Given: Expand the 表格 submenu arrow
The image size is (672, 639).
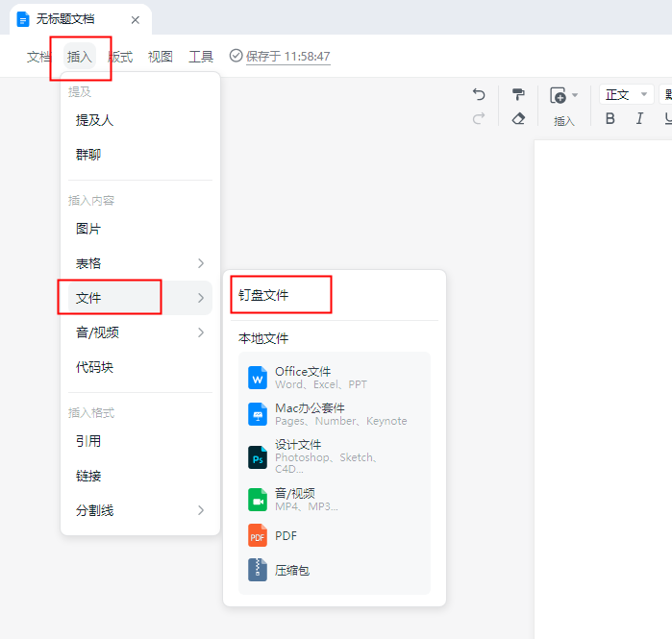Looking at the screenshot, I should [201, 263].
